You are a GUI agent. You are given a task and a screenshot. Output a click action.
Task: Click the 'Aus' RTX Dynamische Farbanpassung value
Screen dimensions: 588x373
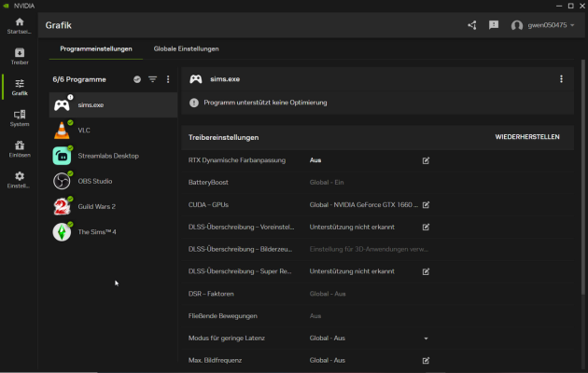point(315,160)
